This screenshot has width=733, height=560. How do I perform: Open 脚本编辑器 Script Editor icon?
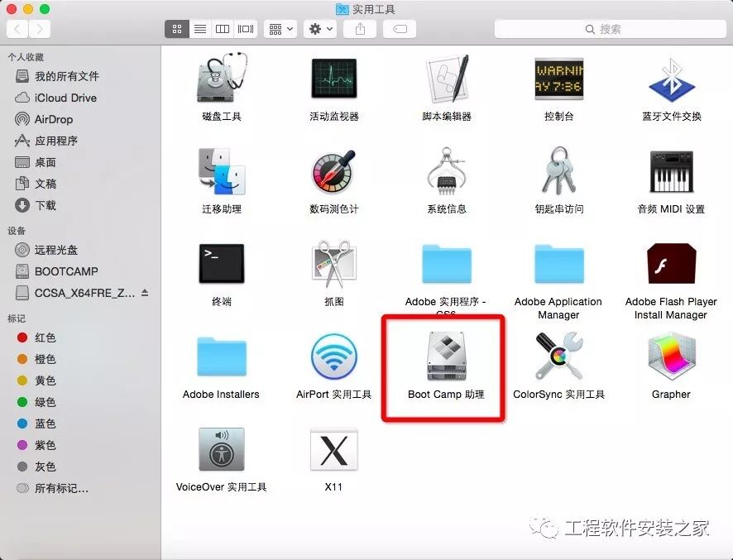click(447, 79)
